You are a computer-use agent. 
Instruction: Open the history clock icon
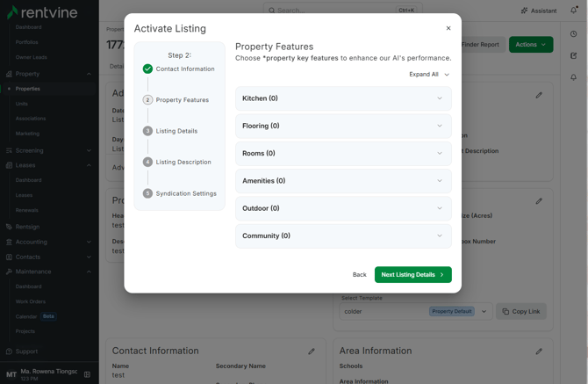pos(573,33)
